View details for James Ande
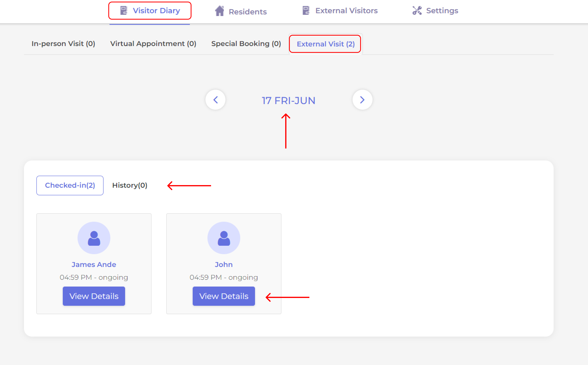588x365 pixels. [94, 296]
